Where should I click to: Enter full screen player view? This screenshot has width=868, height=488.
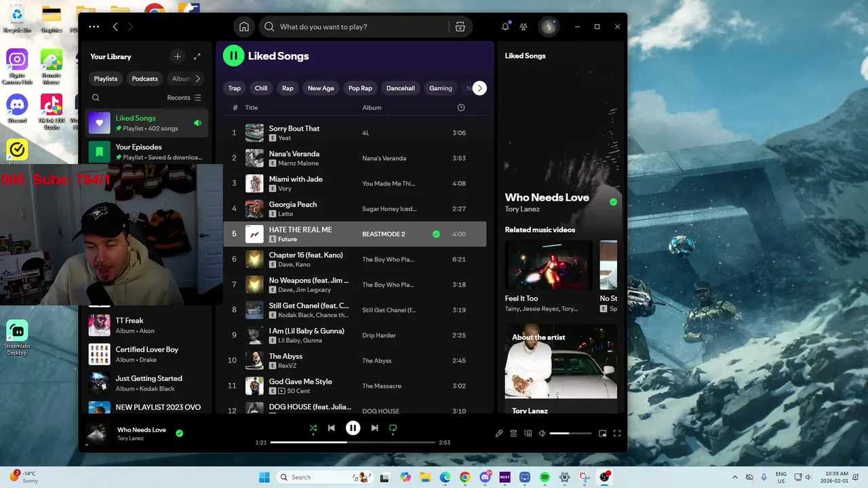617,433
